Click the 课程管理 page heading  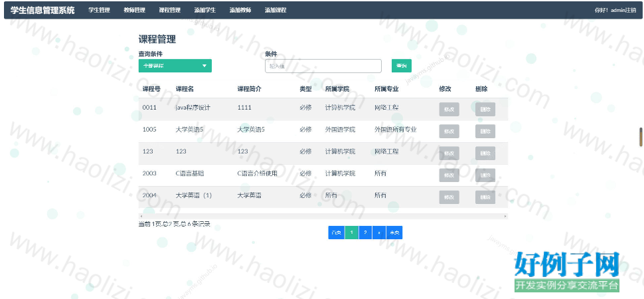(x=157, y=39)
